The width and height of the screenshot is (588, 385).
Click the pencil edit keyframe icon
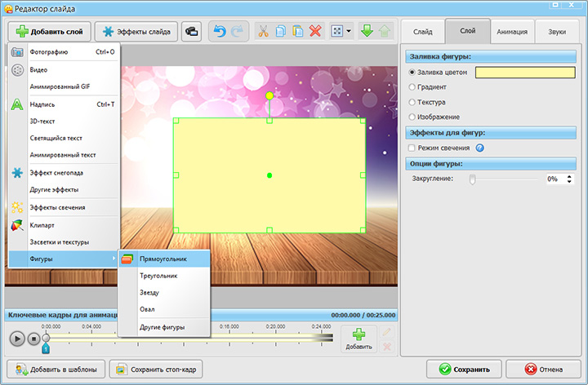pyautogui.click(x=386, y=332)
